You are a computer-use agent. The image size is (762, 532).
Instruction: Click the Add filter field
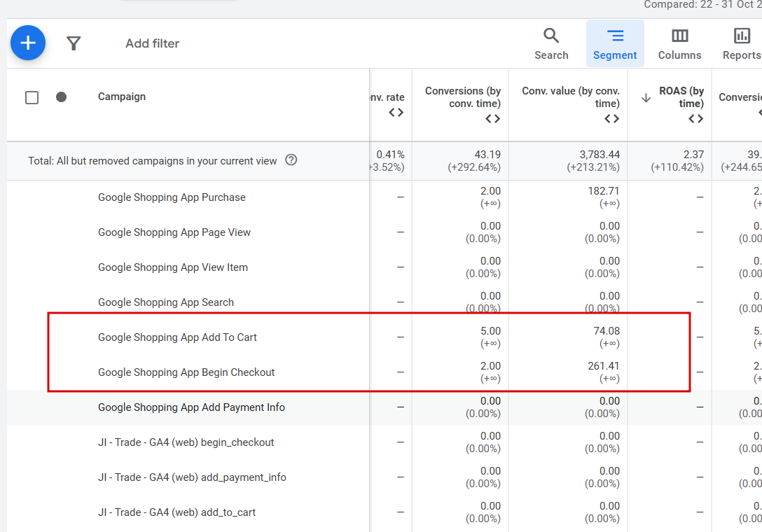pyautogui.click(x=153, y=43)
